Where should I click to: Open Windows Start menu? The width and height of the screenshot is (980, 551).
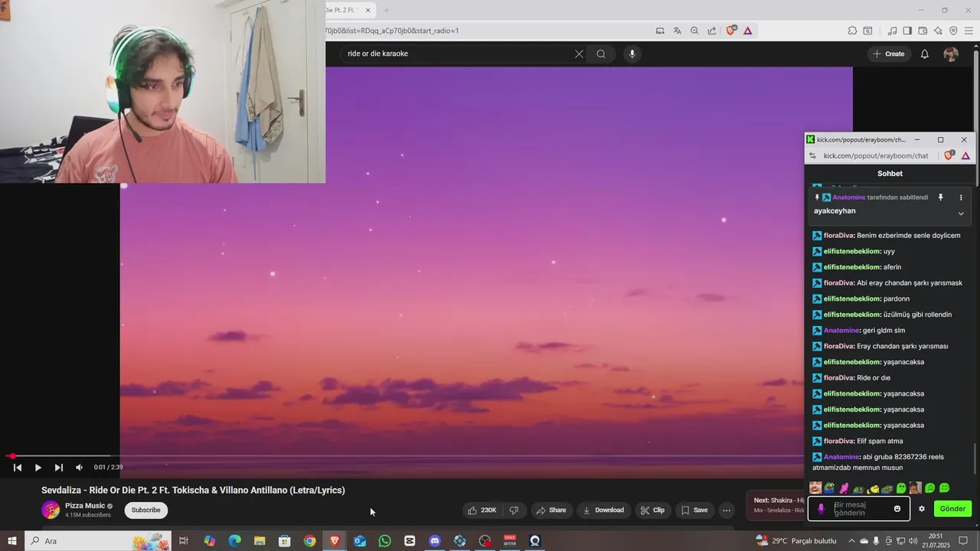tap(11, 541)
